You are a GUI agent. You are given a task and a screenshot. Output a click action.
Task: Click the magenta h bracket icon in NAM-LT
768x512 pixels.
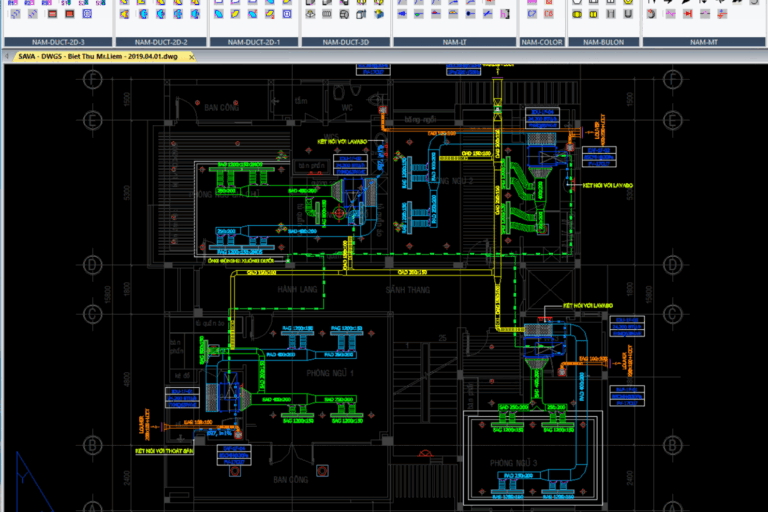point(505,14)
